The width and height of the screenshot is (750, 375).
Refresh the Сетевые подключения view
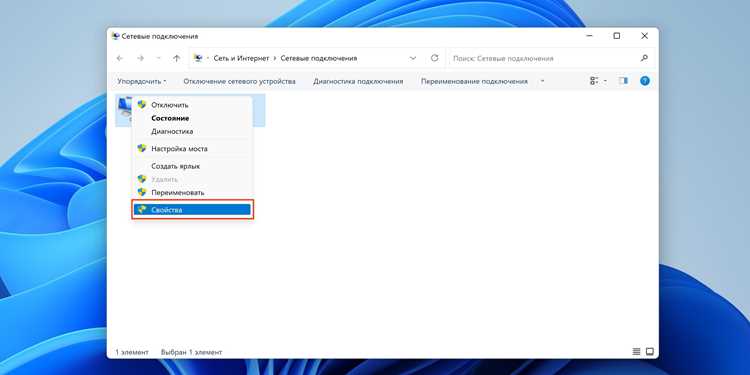point(434,58)
